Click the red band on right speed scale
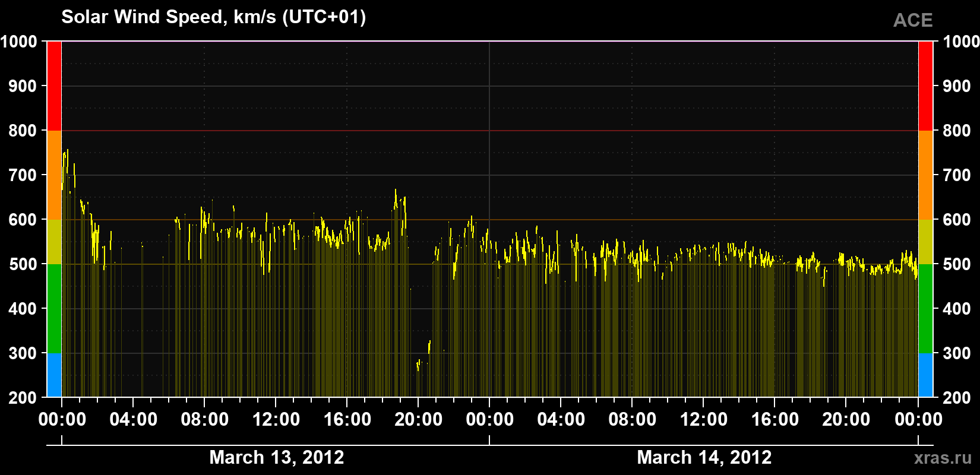The height and width of the screenshot is (475, 980). [x=926, y=86]
